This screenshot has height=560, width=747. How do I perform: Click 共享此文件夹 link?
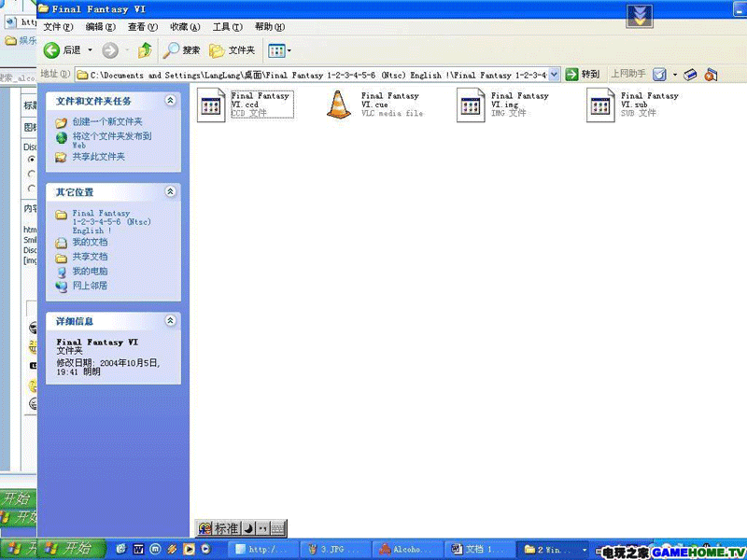pyautogui.click(x=99, y=157)
